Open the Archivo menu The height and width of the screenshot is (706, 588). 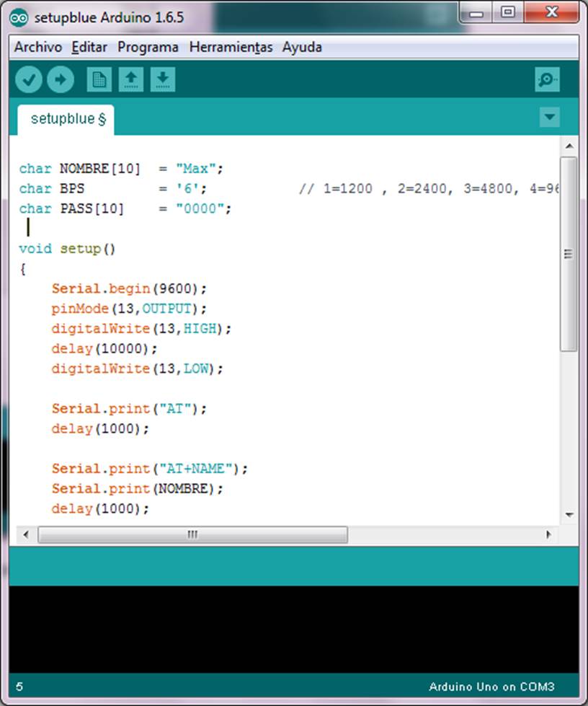[x=37, y=47]
